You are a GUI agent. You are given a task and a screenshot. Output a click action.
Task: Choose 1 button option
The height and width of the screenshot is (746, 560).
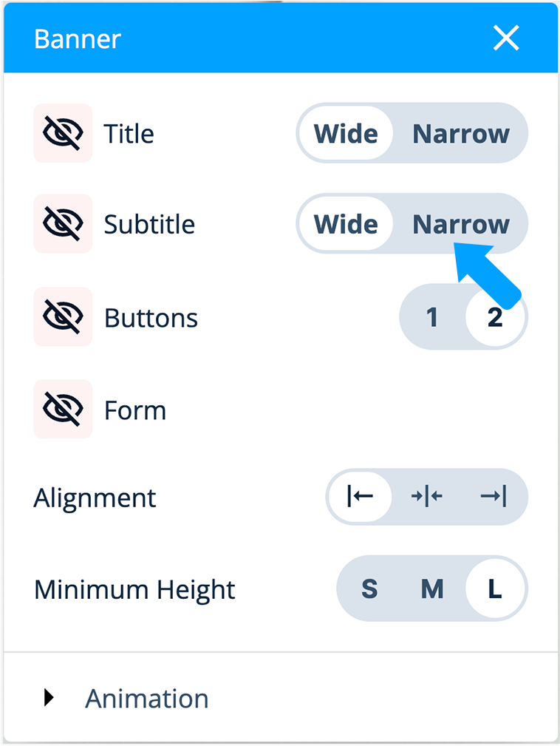click(x=432, y=317)
